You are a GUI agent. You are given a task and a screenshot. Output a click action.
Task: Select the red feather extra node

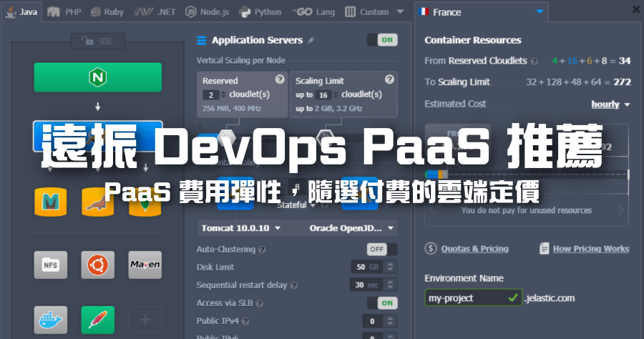tap(98, 320)
